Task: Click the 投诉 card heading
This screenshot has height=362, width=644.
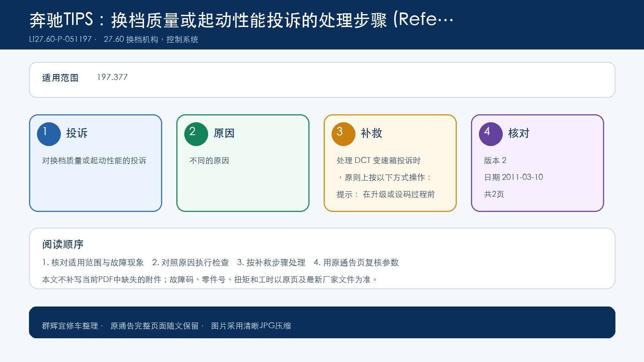Action: pyautogui.click(x=77, y=133)
